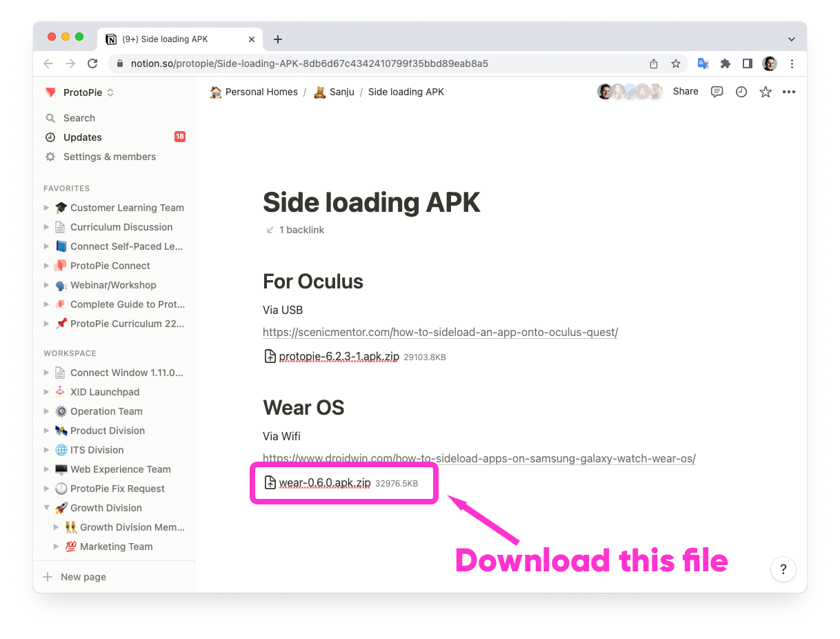Open the 1 backlink indicator
The image size is (840, 639).
295,230
